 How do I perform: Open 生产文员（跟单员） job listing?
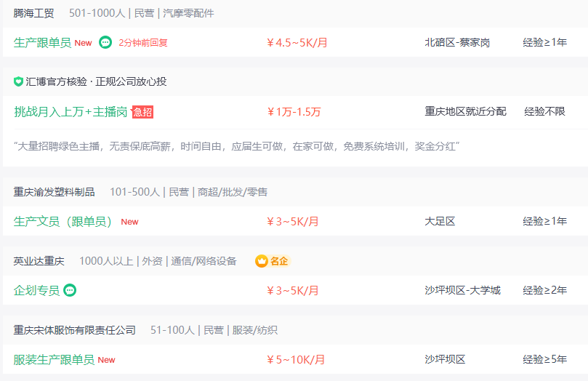tap(63, 222)
